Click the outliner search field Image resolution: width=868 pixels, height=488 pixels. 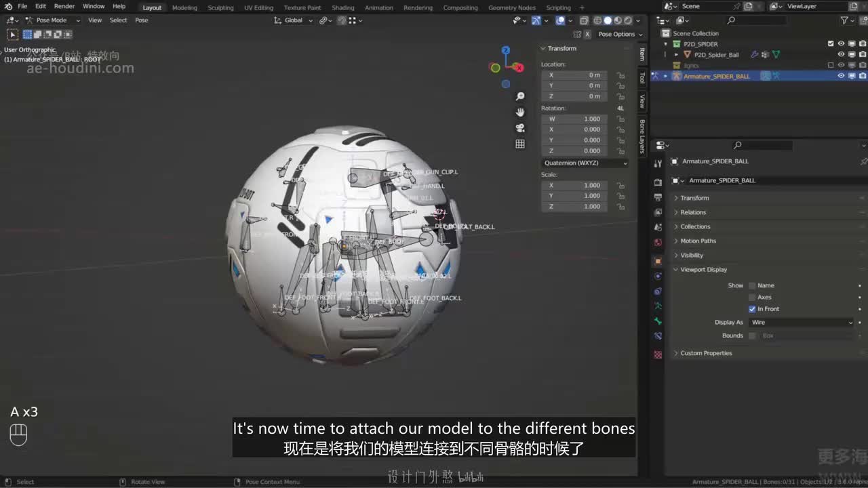coord(757,20)
